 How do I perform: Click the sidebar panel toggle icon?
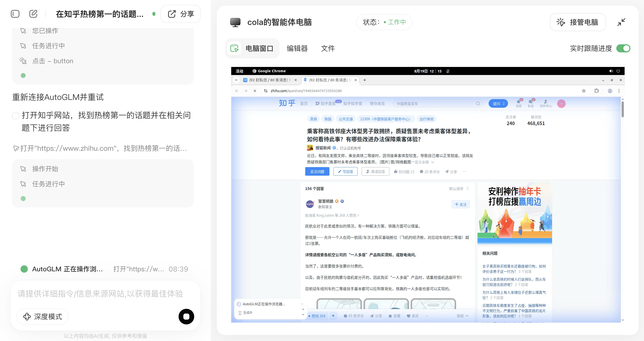15,14
